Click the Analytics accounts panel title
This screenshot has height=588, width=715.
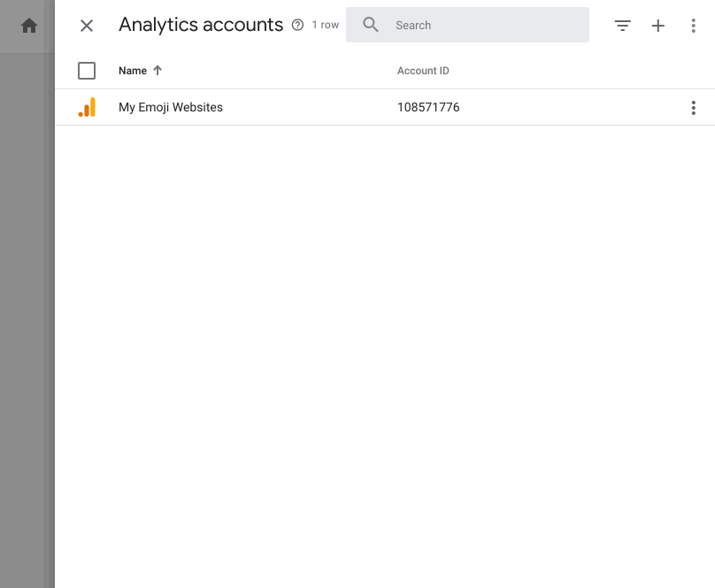[x=201, y=26]
